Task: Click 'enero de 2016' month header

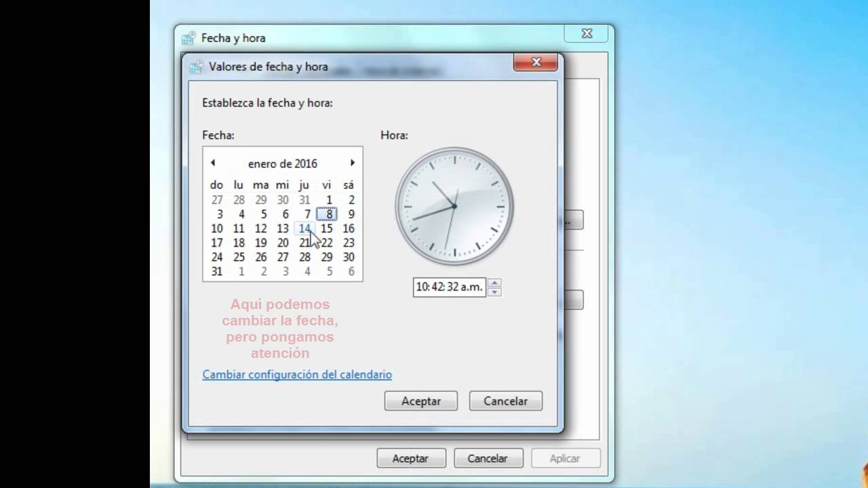Action: (283, 163)
